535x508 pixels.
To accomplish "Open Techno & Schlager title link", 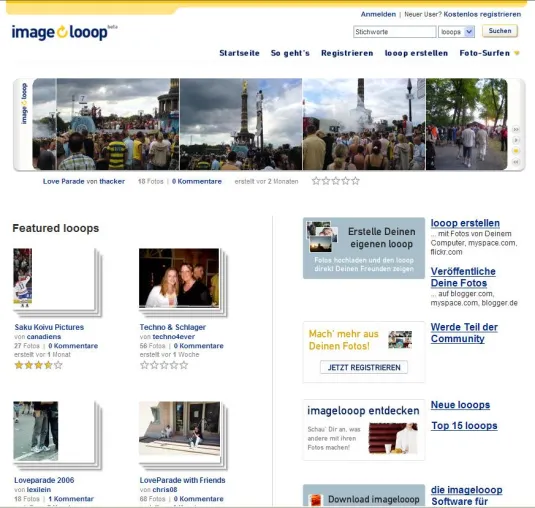I will tap(173, 327).
